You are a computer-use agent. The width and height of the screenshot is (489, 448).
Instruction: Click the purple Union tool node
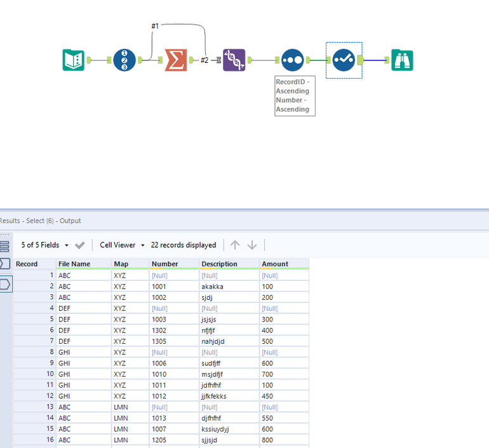[x=234, y=60]
